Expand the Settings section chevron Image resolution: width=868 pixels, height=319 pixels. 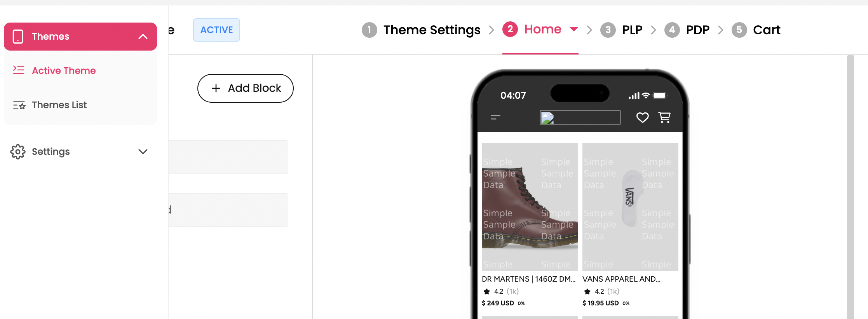(x=143, y=152)
